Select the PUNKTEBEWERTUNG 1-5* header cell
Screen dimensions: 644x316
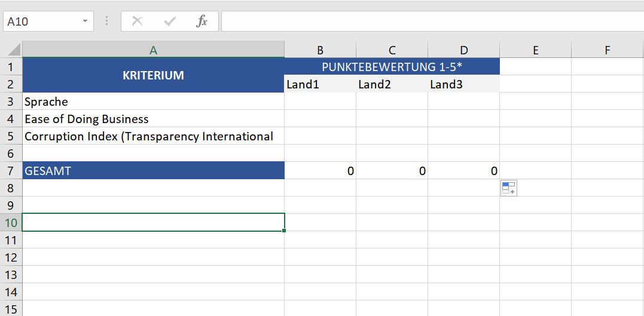point(392,67)
